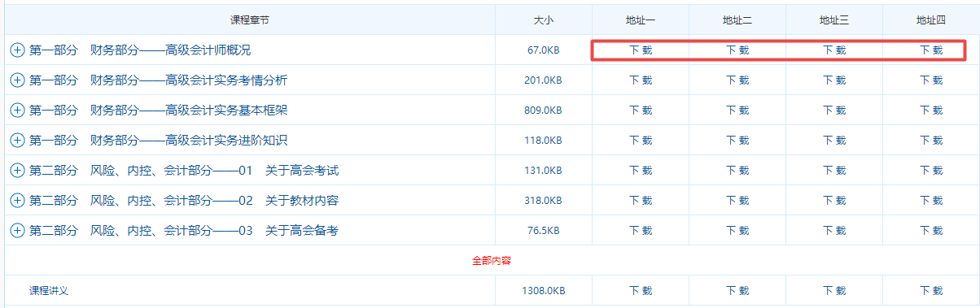Click the 课程讲义 row label
980x308 pixels.
[49, 291]
